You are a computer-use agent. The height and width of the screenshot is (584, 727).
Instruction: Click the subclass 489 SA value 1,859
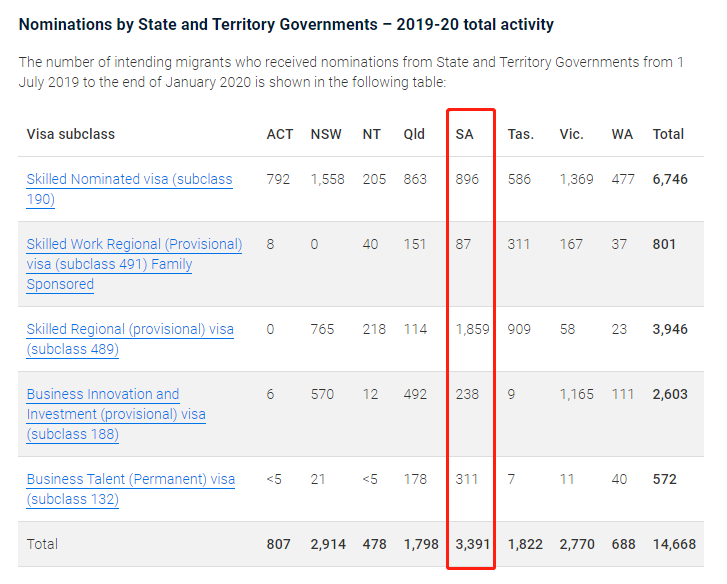[472, 329]
